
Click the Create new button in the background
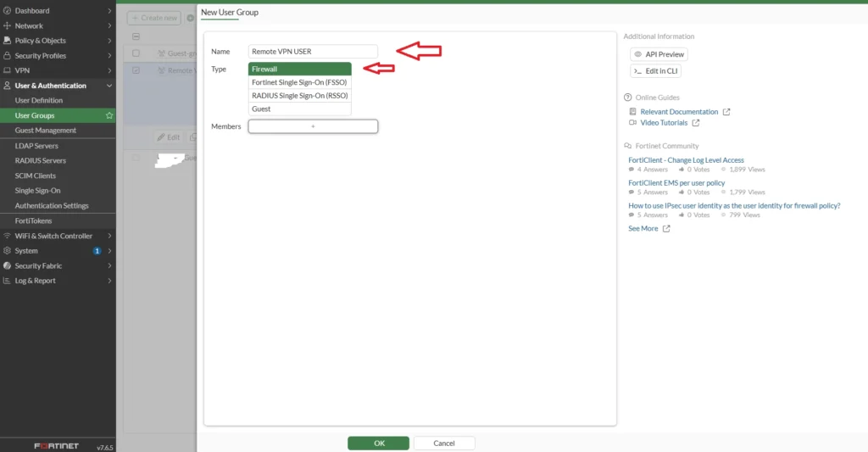tap(154, 18)
